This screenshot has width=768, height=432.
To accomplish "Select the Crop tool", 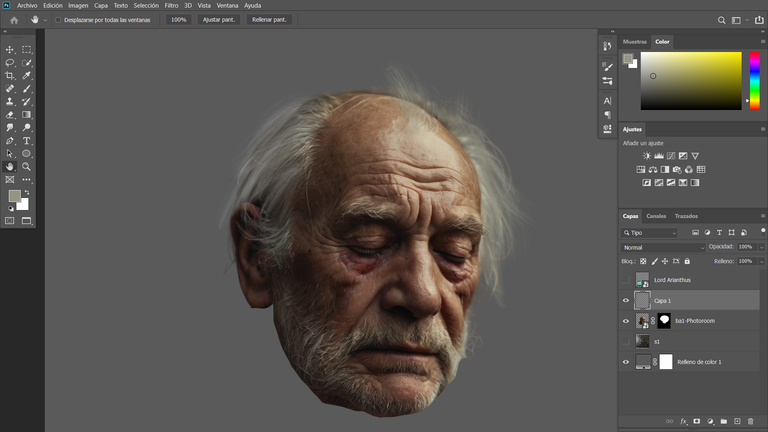I will (9, 75).
